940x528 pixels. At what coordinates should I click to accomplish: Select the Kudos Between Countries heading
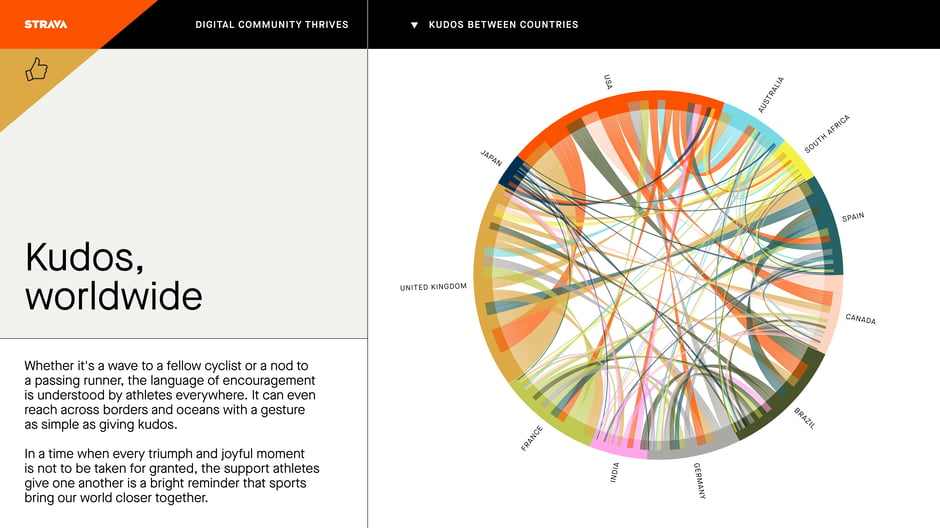click(504, 25)
